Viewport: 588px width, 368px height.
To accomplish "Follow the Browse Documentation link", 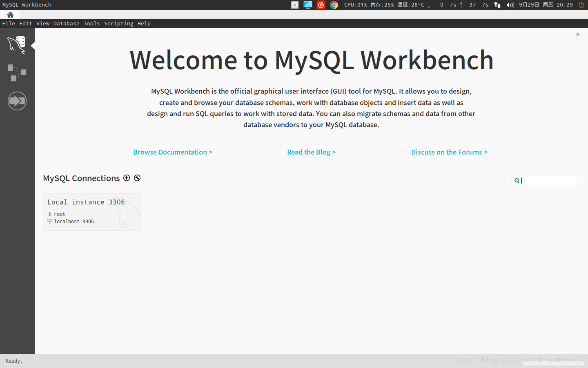I will [173, 152].
